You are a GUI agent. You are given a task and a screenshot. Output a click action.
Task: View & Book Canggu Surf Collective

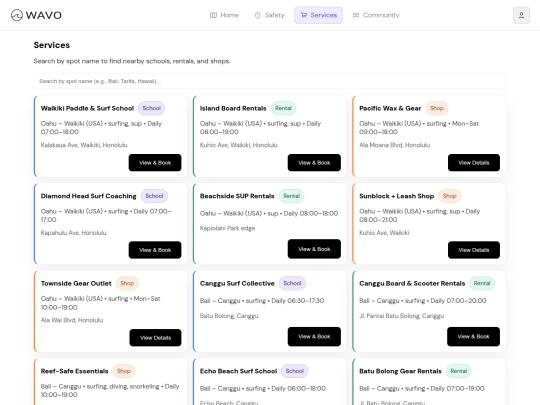coord(314,336)
